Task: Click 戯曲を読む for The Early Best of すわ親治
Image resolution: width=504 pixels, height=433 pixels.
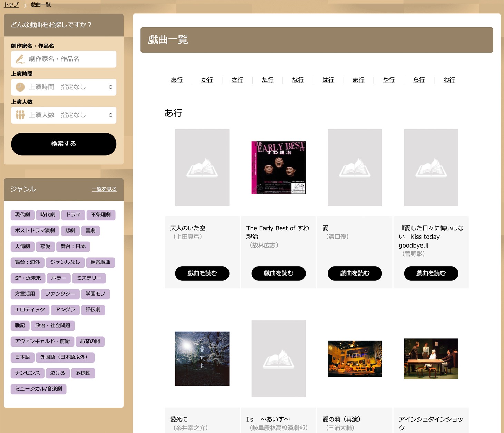Action: (x=279, y=273)
